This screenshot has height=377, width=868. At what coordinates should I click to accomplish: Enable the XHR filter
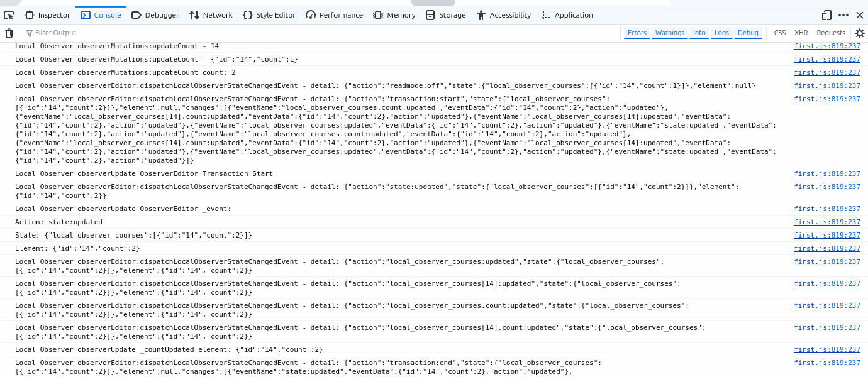point(801,33)
